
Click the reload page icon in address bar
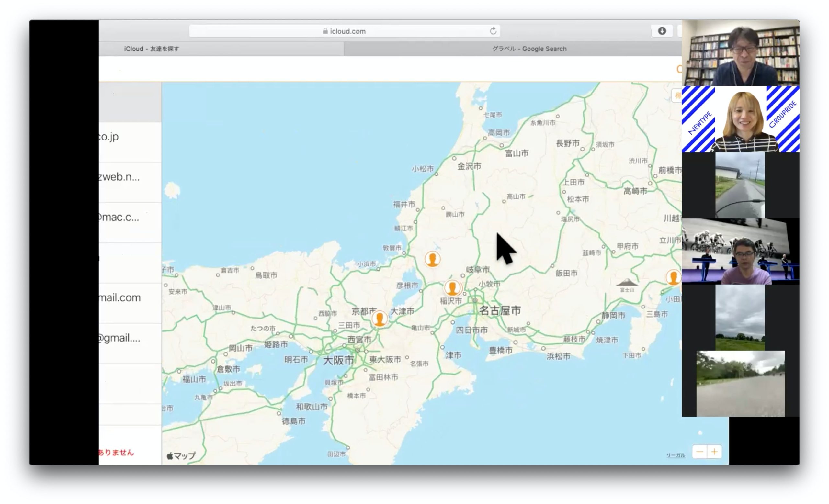[x=493, y=31]
